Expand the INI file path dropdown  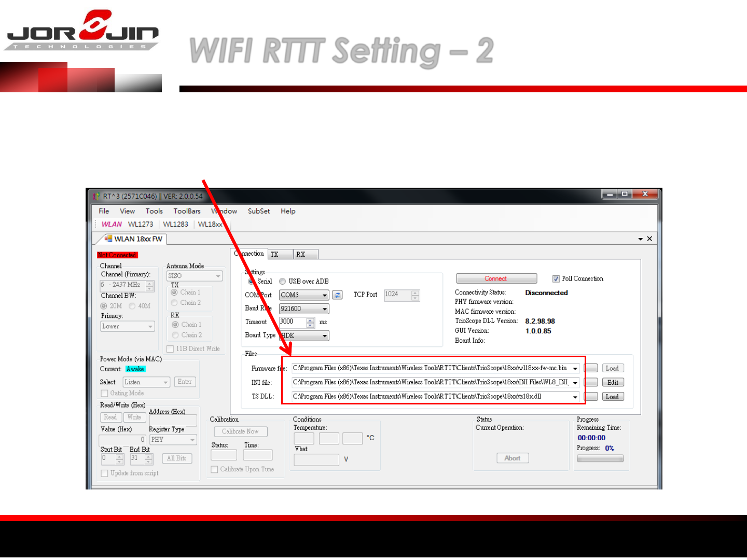(x=575, y=383)
